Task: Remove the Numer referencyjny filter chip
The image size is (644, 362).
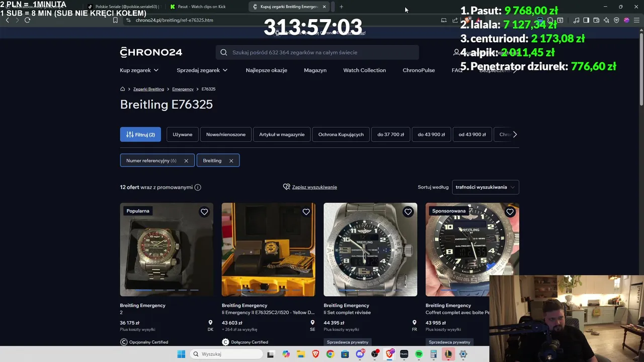Action: point(186,161)
